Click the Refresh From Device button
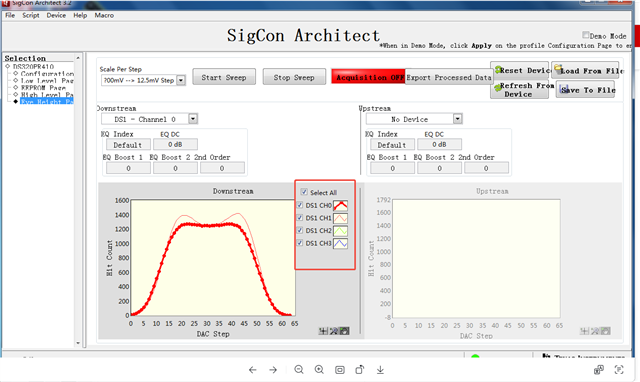The width and height of the screenshot is (640, 382). (x=519, y=89)
